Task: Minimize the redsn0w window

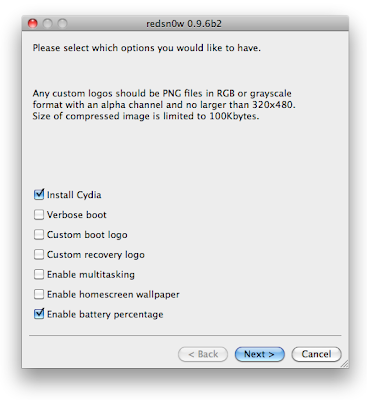Action: point(48,23)
